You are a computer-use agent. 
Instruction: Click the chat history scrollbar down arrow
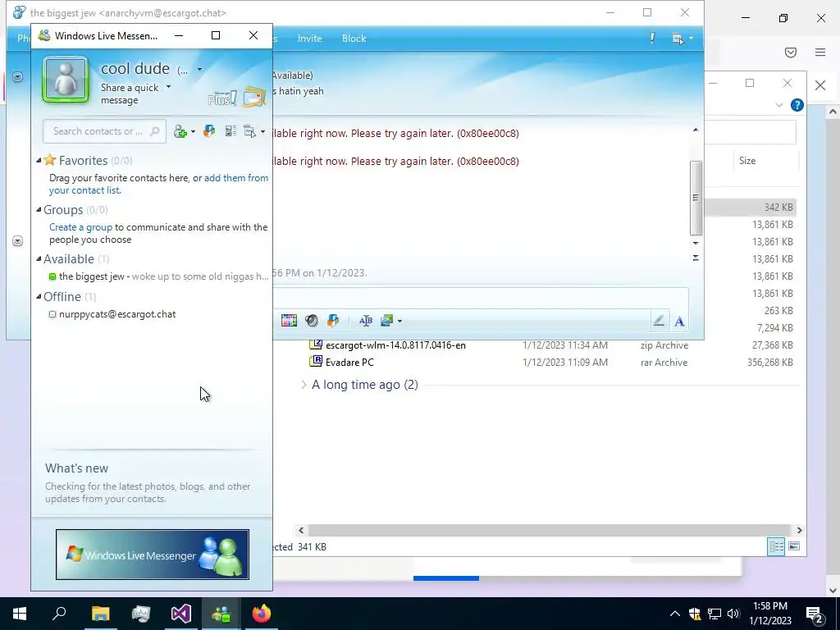[x=696, y=243]
